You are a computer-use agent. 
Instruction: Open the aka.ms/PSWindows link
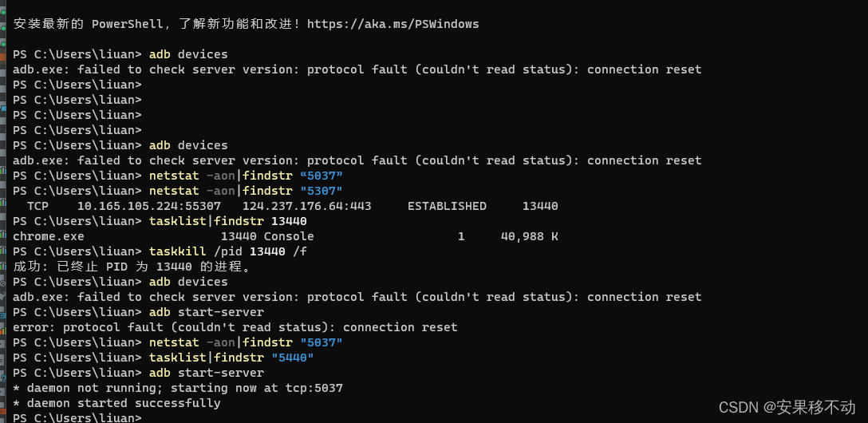point(393,24)
